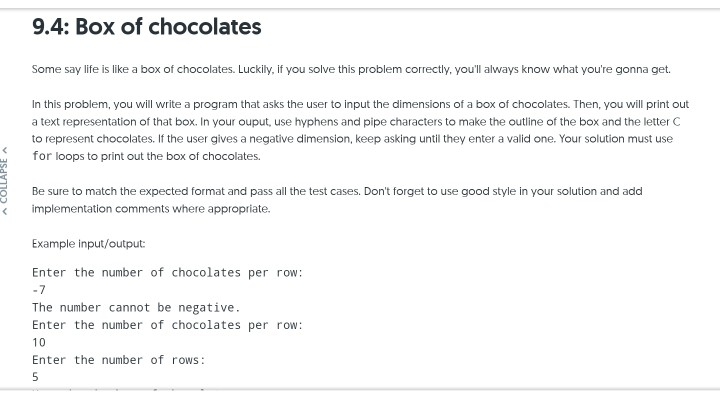Click the upper chevron above COLLAPSE

point(5,150)
